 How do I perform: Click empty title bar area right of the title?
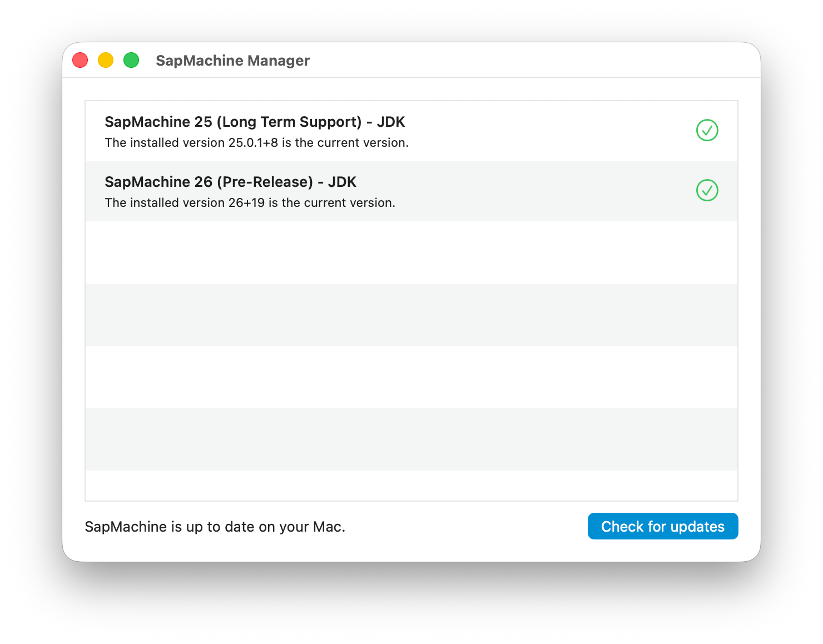(528, 60)
